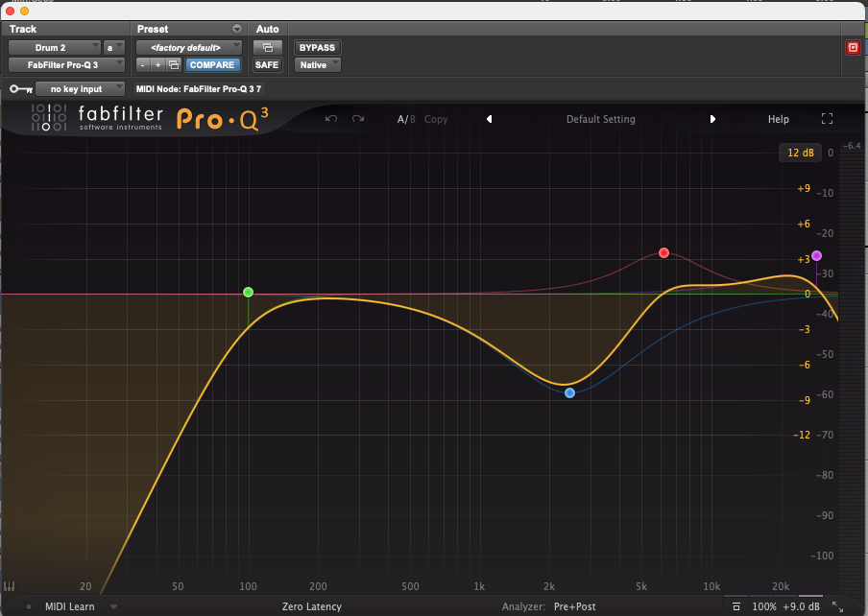Open the Native format dropdown
Screen dimensions: 868x616
317,64
